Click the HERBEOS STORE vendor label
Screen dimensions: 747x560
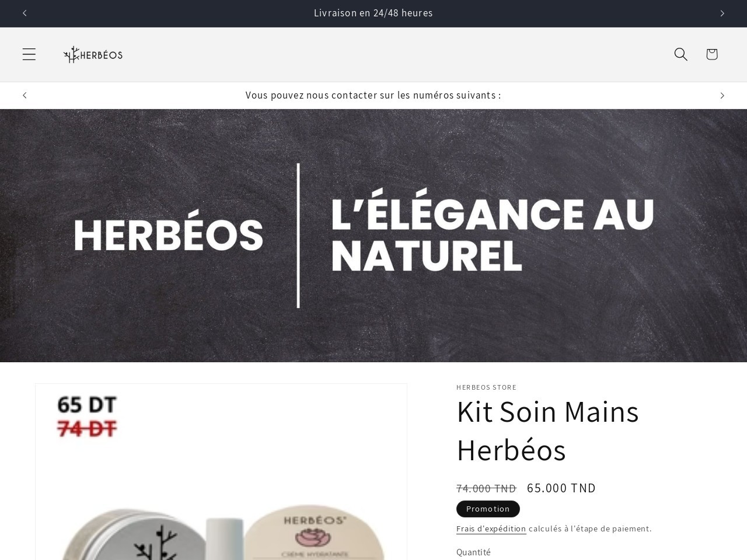tap(486, 387)
